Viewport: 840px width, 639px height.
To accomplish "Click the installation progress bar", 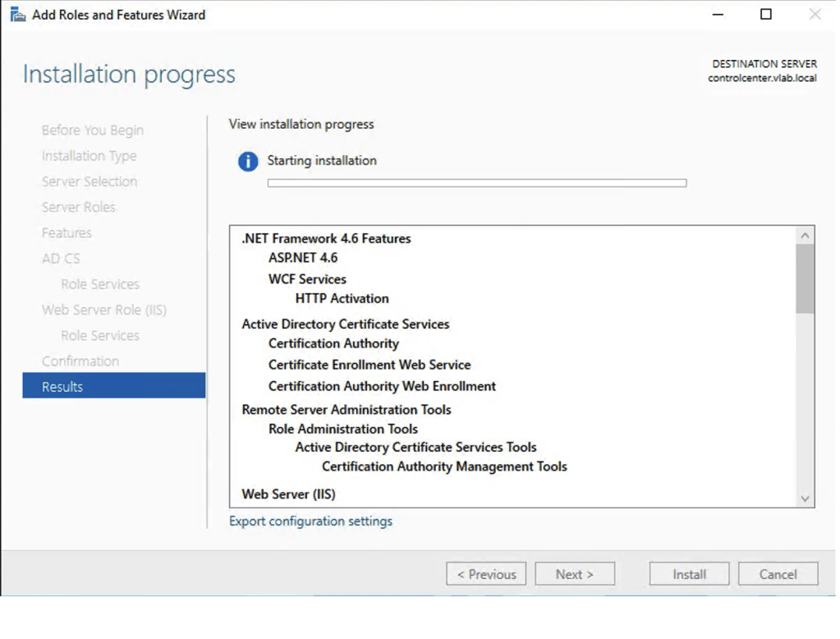I will pyautogui.click(x=476, y=183).
